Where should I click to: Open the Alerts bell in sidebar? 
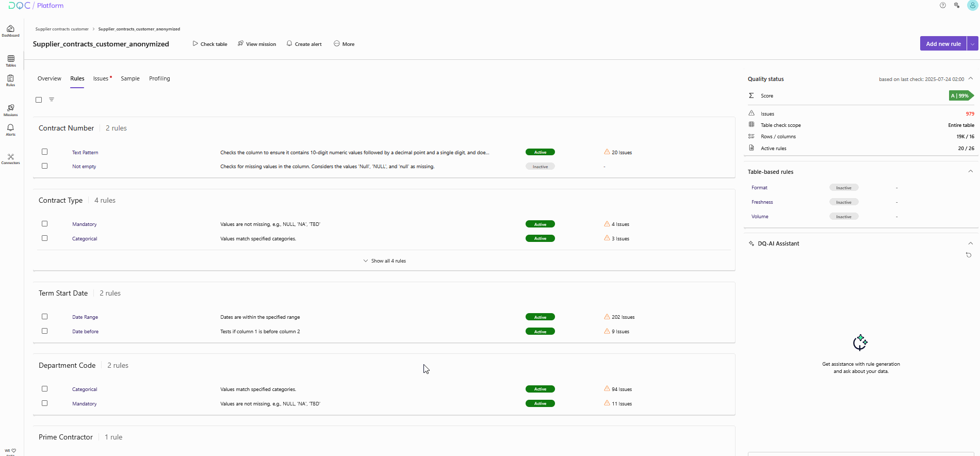coord(10,129)
